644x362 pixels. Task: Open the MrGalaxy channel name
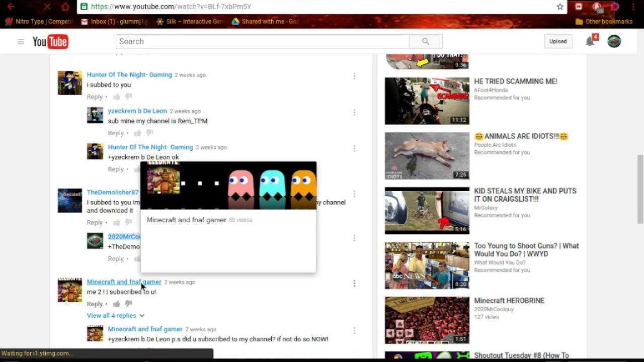[486, 208]
